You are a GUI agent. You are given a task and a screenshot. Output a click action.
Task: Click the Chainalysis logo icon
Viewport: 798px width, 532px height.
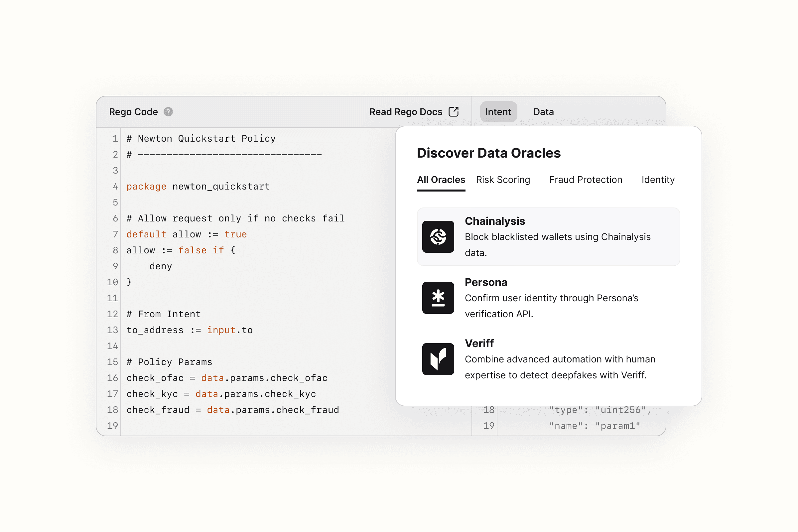click(438, 236)
